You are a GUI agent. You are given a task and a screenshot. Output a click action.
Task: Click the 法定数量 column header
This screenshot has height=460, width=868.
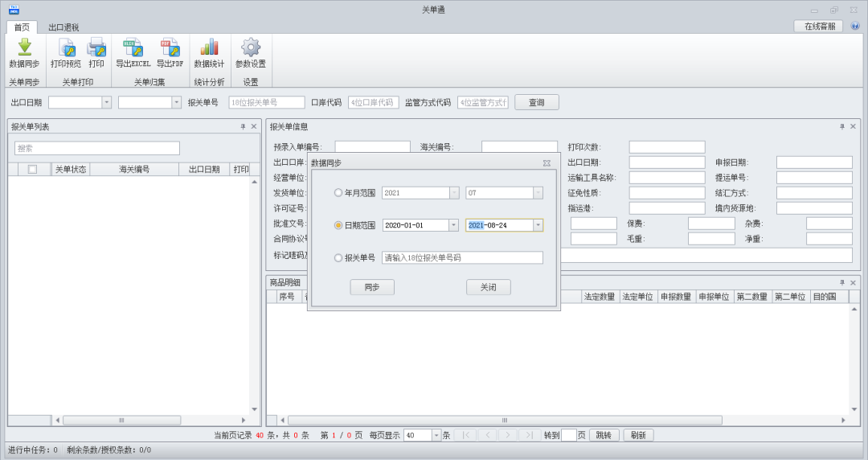coord(600,297)
